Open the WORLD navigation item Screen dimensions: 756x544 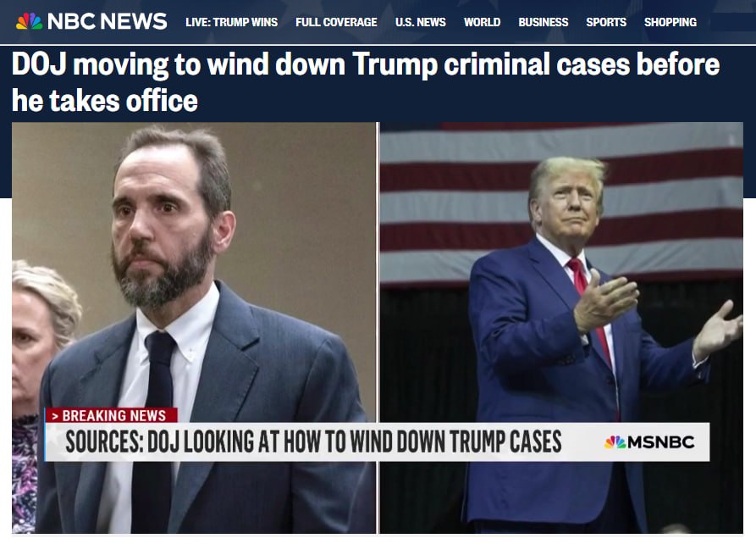(x=483, y=22)
